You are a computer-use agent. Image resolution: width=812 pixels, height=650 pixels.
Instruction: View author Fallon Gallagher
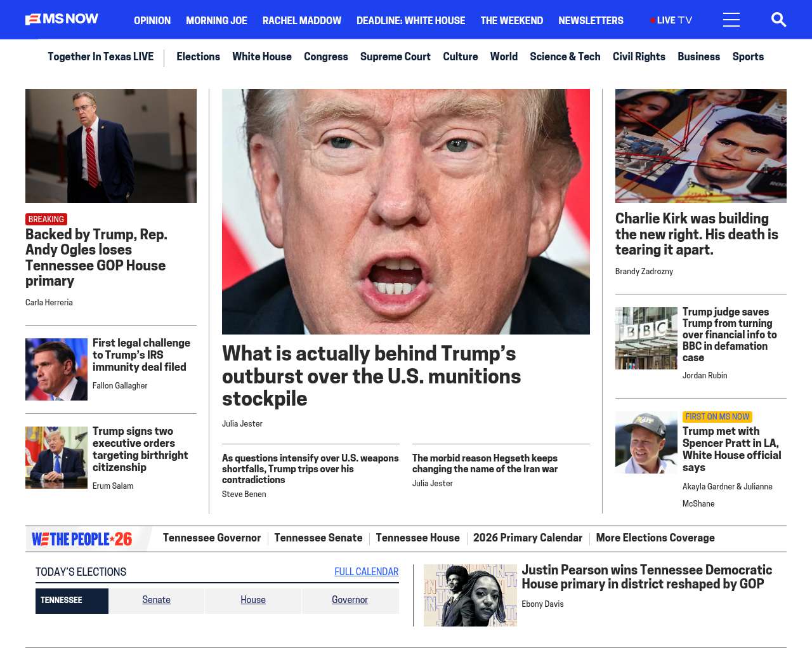(x=120, y=386)
